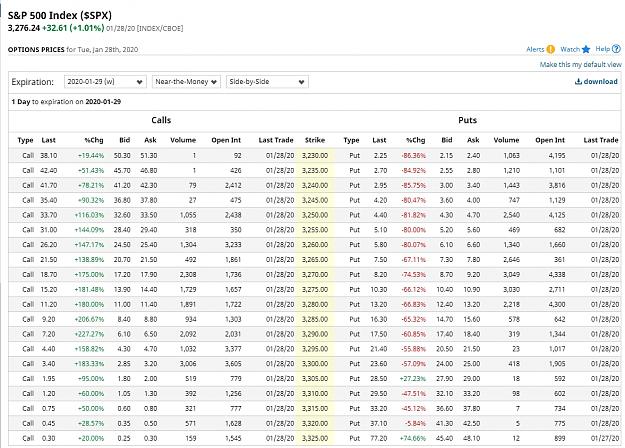Click the Calls Last Trade column header
This screenshot has height=448, width=625.
point(276,140)
